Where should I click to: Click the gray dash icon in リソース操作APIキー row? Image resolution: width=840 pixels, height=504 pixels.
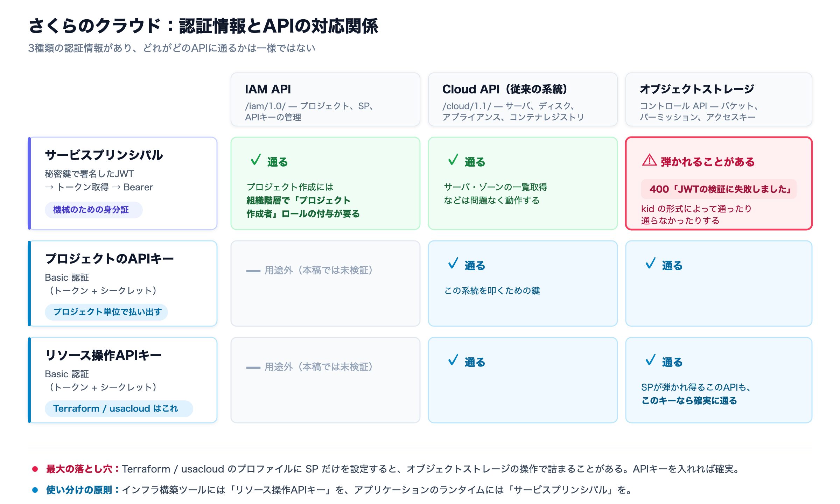click(x=253, y=367)
